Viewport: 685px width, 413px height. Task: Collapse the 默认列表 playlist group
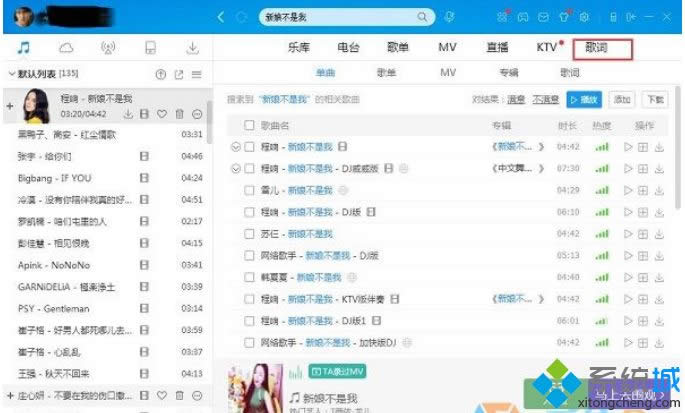click(x=11, y=74)
